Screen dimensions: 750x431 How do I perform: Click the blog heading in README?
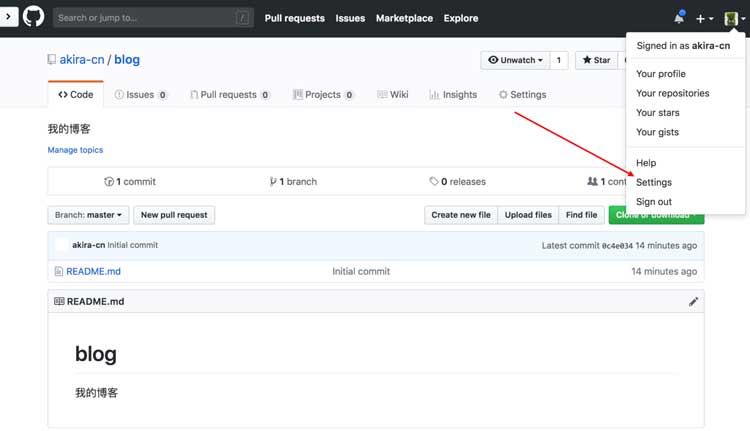tap(96, 354)
